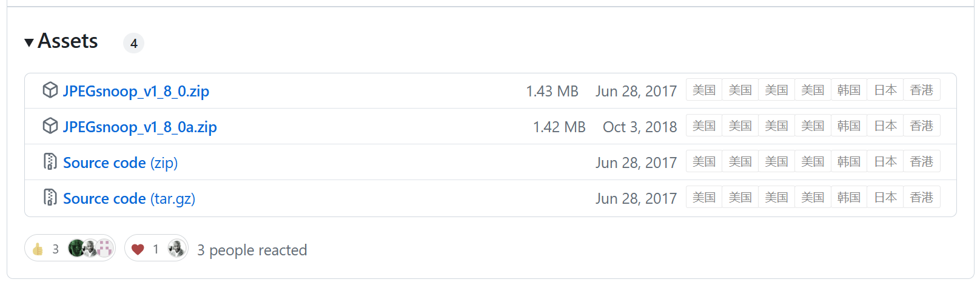The height and width of the screenshot is (282, 980).
Task: Download JPEGsnoop_v1_8_0.zip
Action: click(136, 91)
